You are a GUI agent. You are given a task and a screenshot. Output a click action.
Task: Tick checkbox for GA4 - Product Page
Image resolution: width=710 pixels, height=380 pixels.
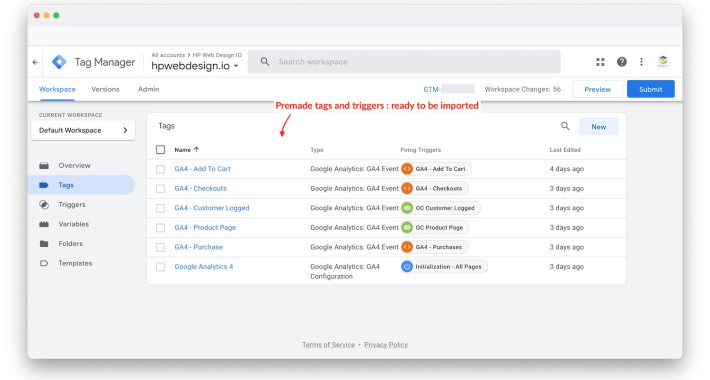160,227
